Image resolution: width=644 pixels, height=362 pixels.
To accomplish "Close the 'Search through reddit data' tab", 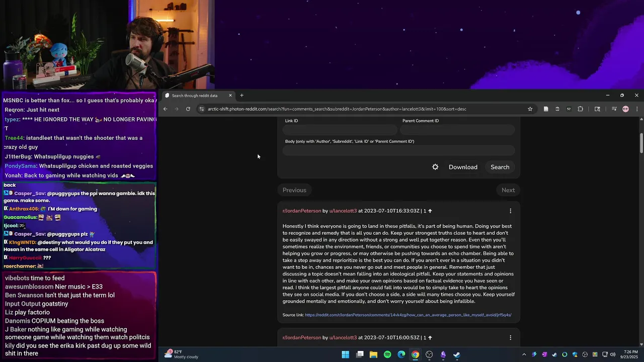I will tap(230, 96).
